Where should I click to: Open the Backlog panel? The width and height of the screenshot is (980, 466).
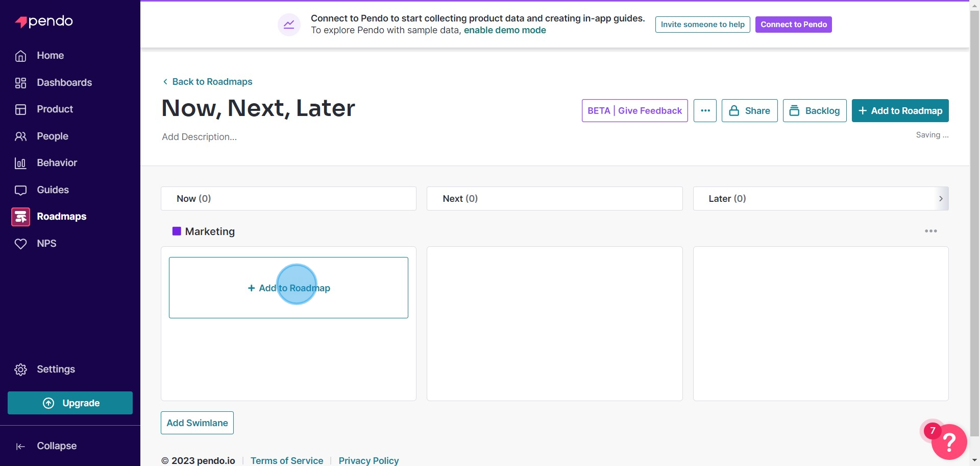coord(815,111)
